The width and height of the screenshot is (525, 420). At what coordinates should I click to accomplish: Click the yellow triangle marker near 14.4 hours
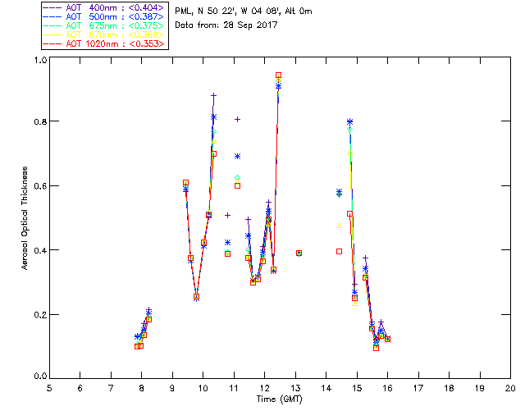click(339, 226)
